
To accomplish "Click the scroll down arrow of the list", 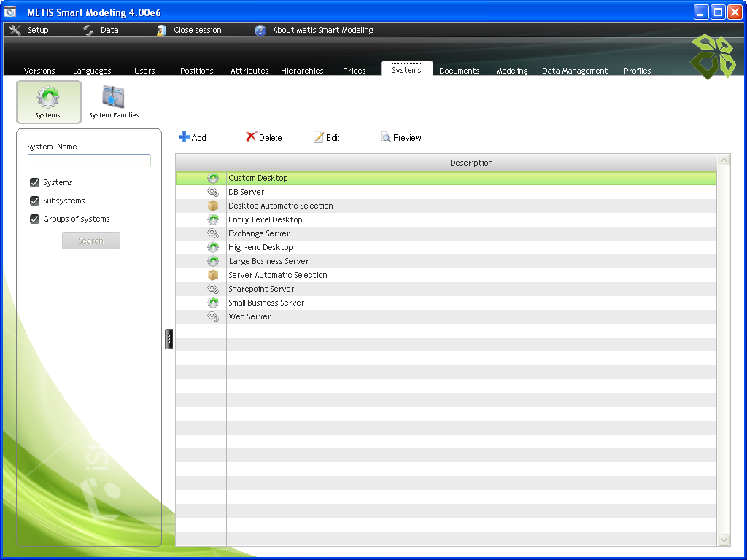I will [x=724, y=540].
